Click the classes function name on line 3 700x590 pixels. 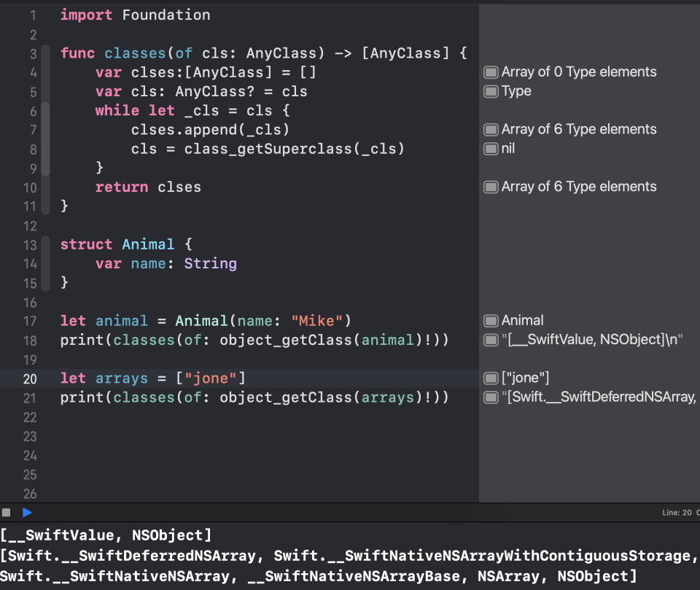(136, 53)
